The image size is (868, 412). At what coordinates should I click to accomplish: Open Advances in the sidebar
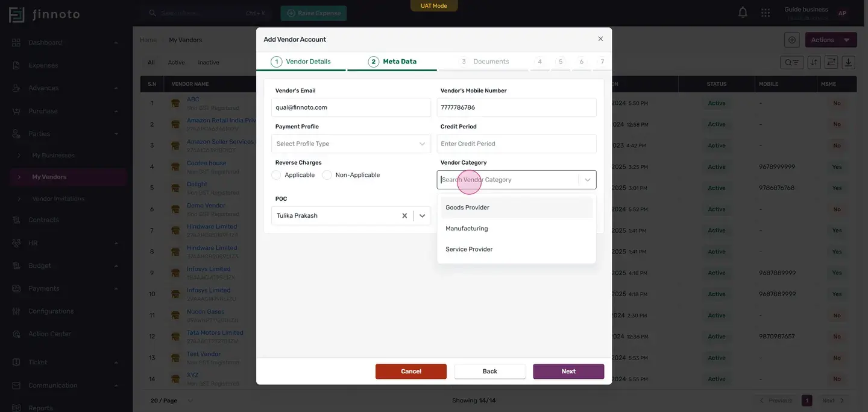[43, 88]
